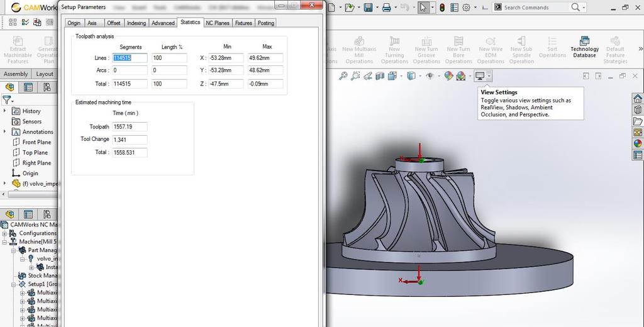This screenshot has width=644, height=327.
Task: Open the Technology Database
Action: click(584, 47)
